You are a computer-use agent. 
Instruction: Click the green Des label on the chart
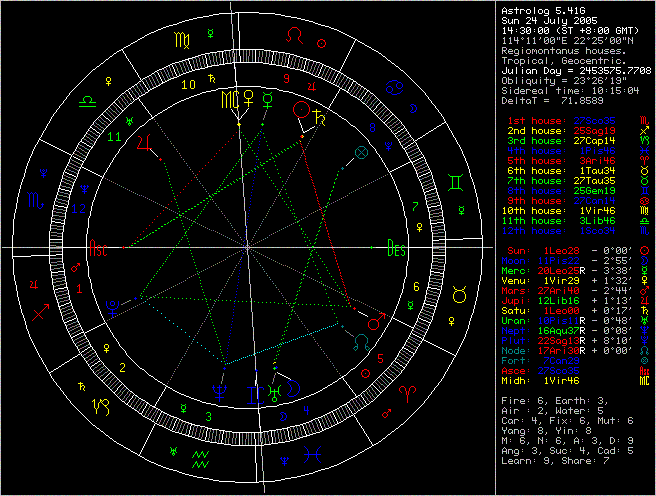(x=397, y=247)
